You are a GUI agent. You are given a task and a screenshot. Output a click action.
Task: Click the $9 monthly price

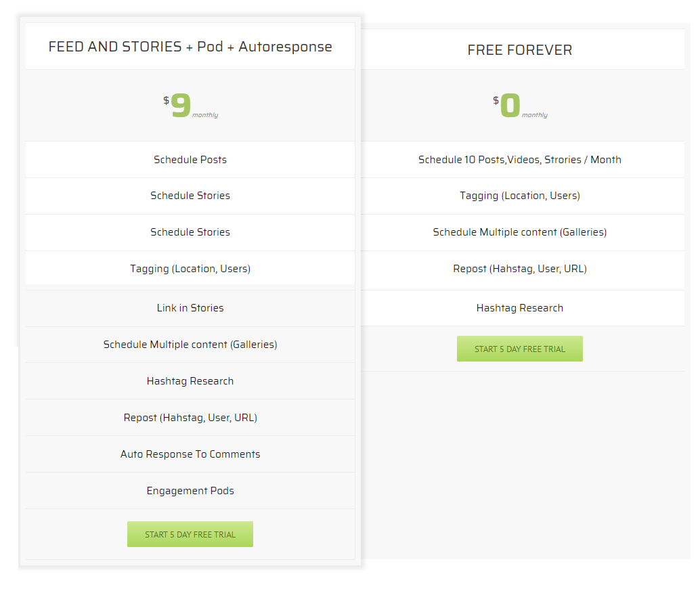[x=190, y=106]
